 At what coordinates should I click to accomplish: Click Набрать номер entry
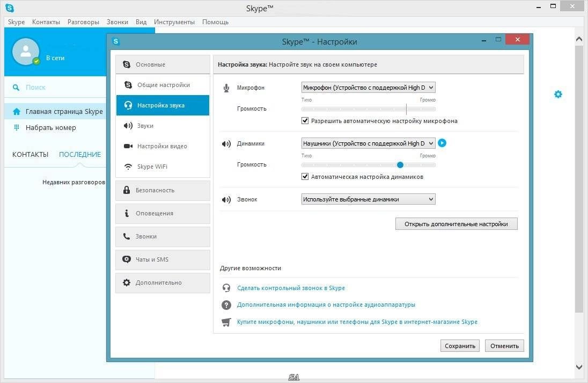(x=55, y=128)
